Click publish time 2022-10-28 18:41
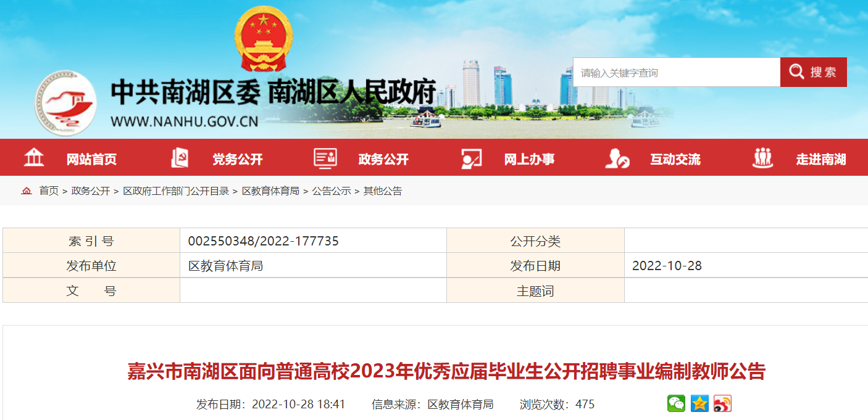Viewport: 868px width, 420px height. click(x=299, y=405)
